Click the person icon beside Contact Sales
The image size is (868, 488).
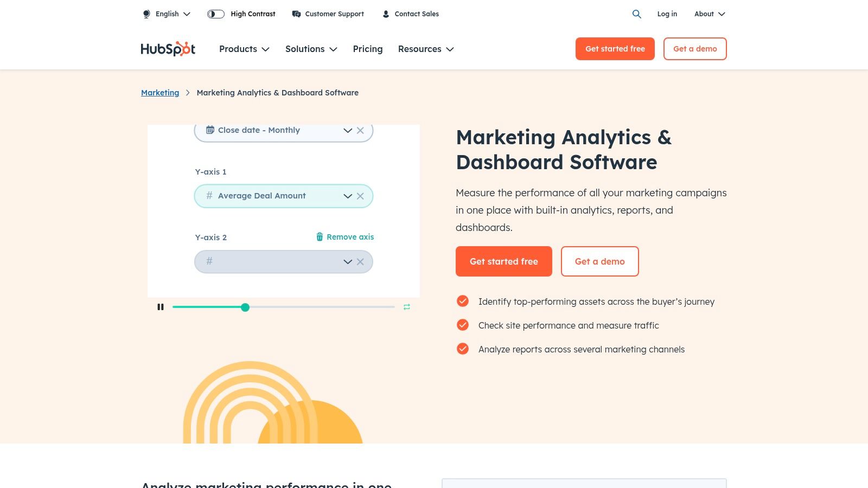pos(386,14)
